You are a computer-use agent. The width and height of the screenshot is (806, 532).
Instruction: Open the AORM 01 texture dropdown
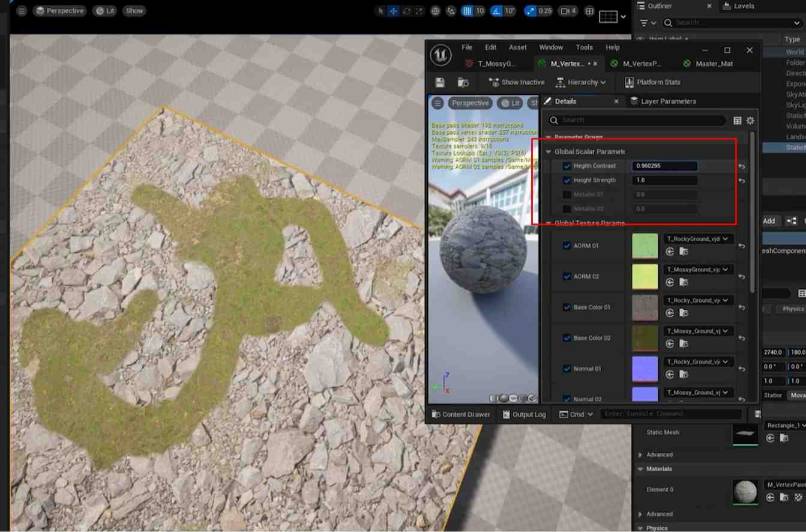(698, 239)
